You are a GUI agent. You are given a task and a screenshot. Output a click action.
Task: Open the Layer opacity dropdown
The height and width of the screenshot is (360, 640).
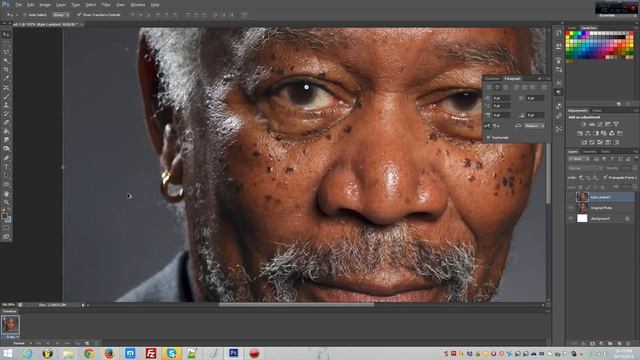point(635,168)
